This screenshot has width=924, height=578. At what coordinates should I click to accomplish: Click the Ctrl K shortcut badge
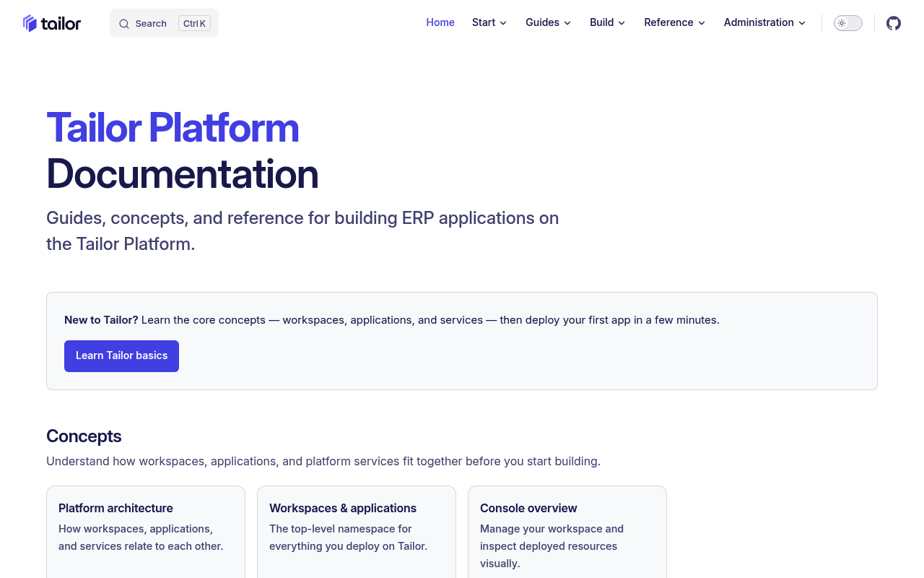pyautogui.click(x=195, y=23)
